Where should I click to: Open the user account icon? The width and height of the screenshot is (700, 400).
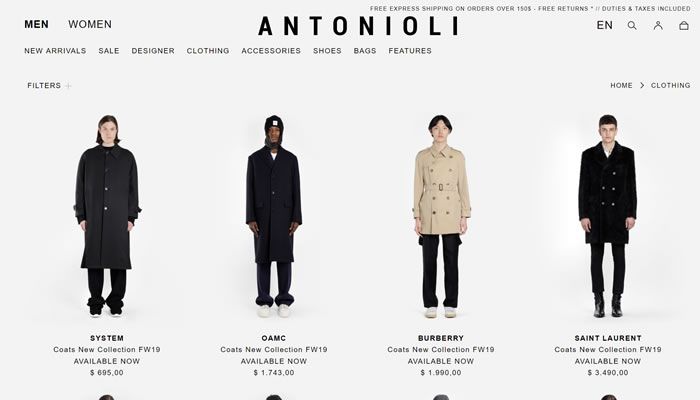tap(658, 25)
